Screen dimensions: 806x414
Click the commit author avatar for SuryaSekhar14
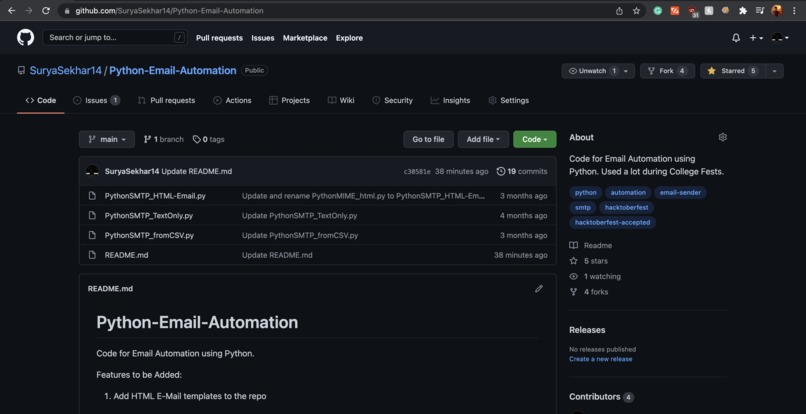92,171
